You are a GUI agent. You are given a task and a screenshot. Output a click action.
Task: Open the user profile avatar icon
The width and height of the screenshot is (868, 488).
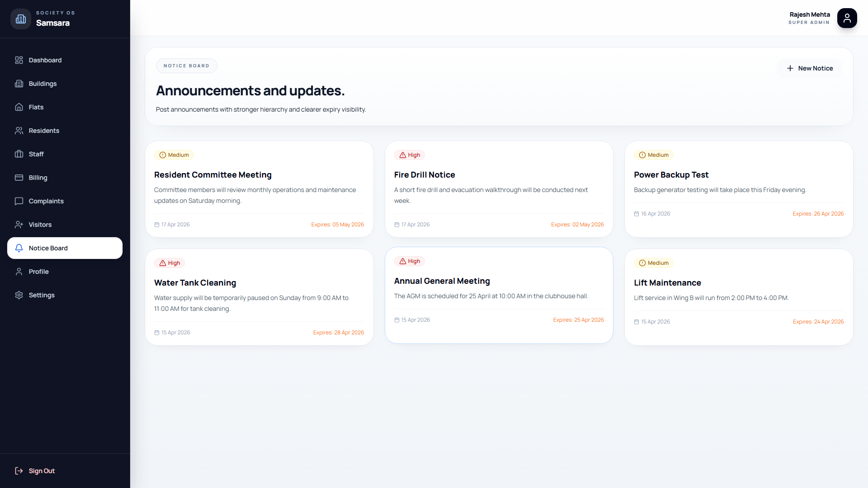[847, 18]
